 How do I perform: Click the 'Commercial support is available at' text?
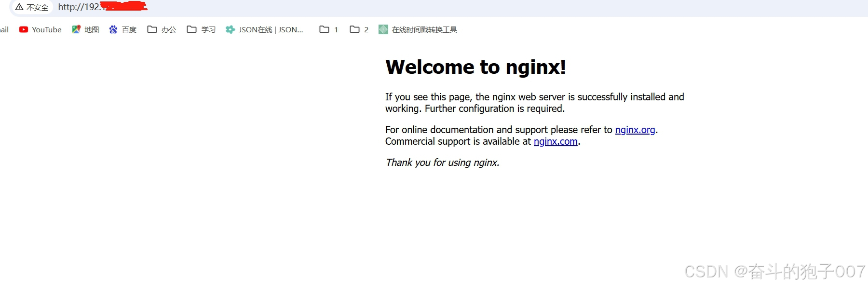458,141
